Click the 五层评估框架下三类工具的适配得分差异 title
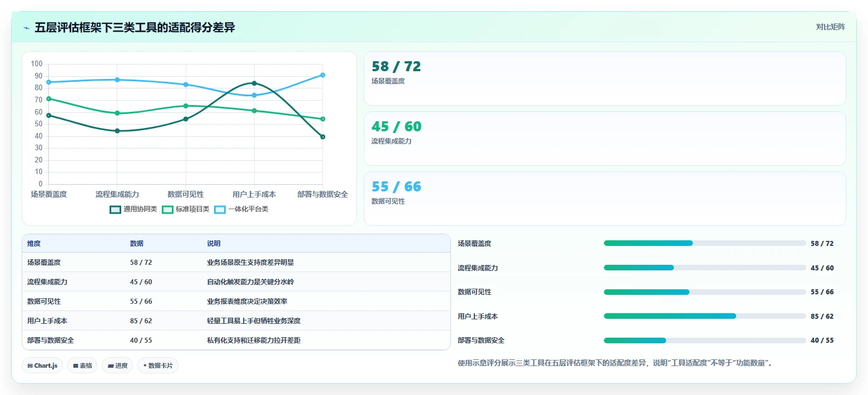Screen dimensions: 868x395 (135, 27)
